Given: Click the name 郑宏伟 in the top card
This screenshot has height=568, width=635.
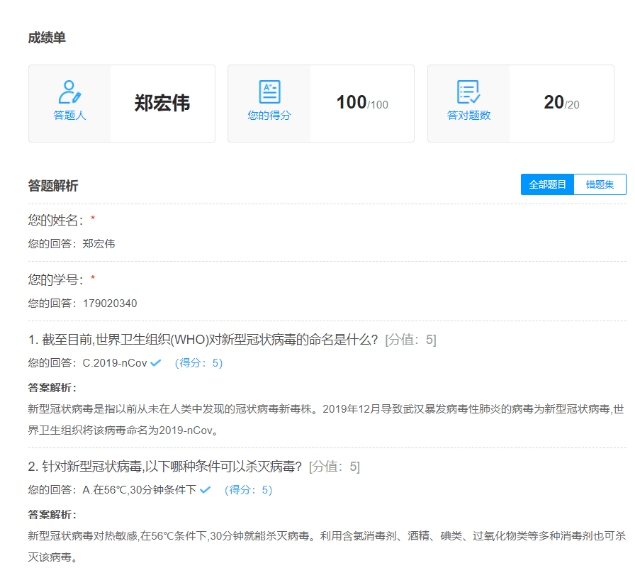Looking at the screenshot, I should pyautogui.click(x=162, y=103).
